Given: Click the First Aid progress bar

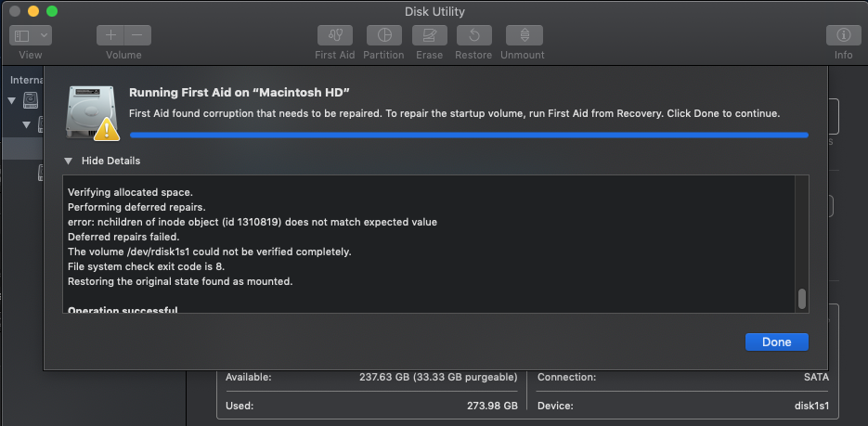Looking at the screenshot, I should [x=469, y=135].
